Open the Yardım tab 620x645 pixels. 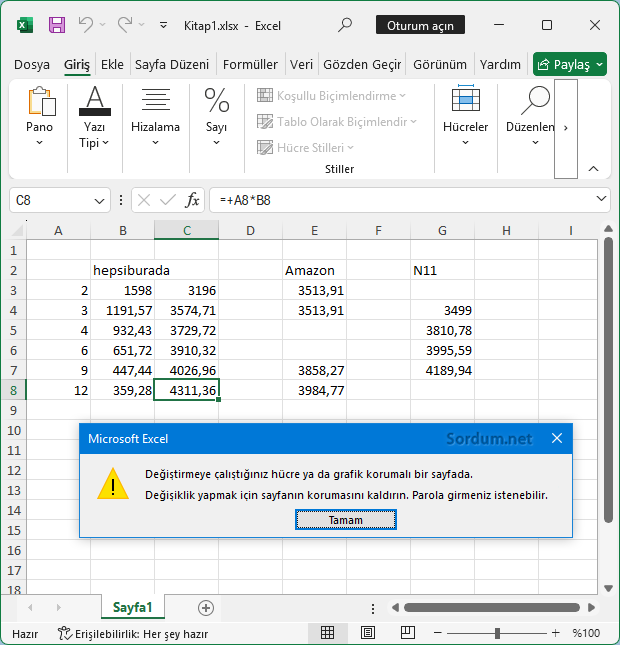tap(500, 65)
